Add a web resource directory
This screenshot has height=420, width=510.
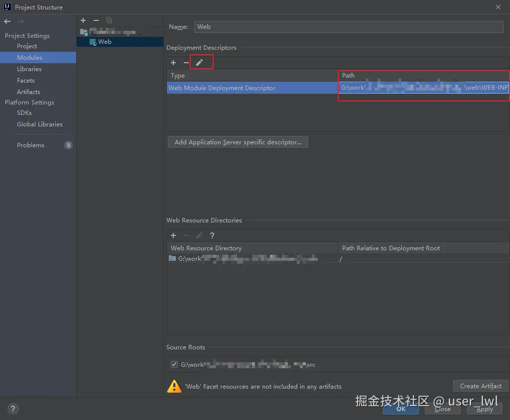173,235
